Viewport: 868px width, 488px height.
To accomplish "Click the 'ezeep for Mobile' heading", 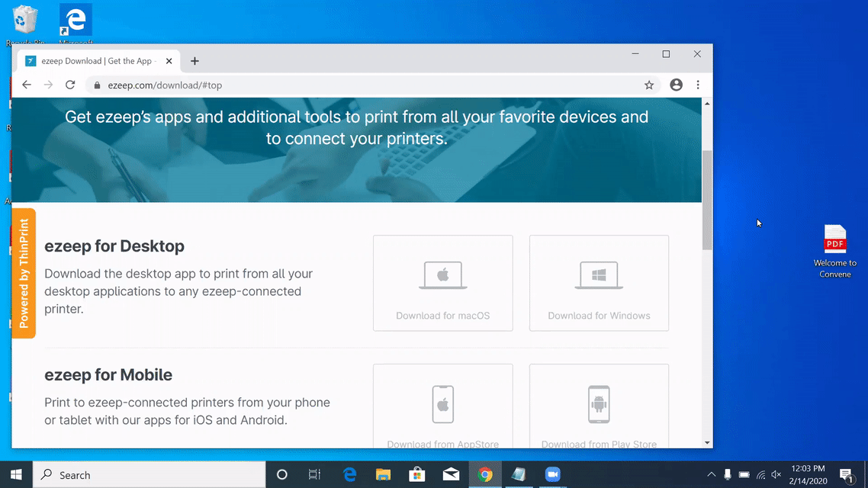I will point(108,375).
